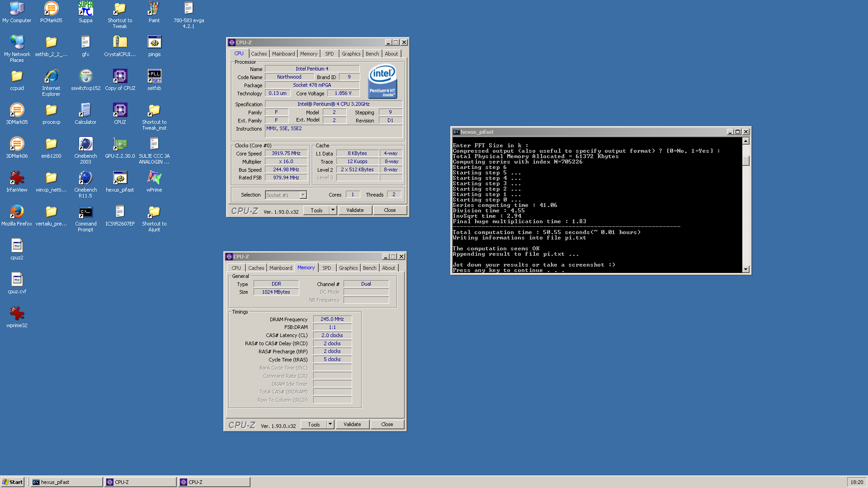Open the PCMark05 desktop icon

point(51,8)
